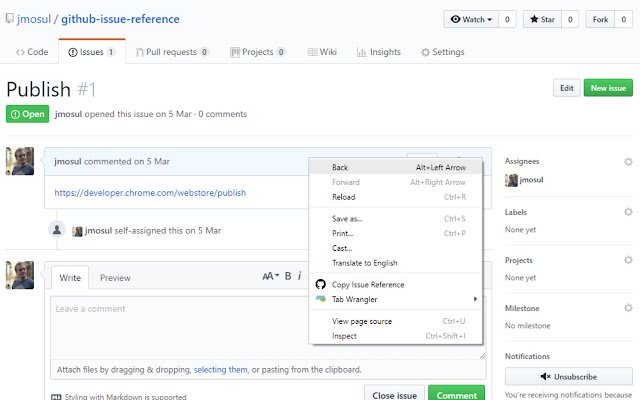Image resolution: width=640 pixels, height=400 pixels.
Task: Open the AA header text size dropdown
Action: (x=270, y=276)
